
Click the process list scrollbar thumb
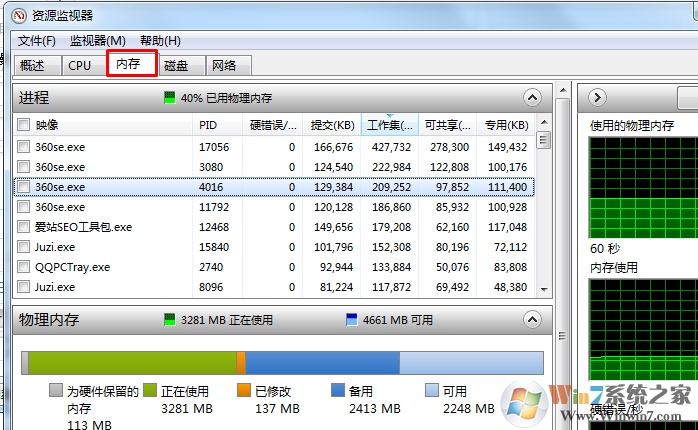pos(543,141)
